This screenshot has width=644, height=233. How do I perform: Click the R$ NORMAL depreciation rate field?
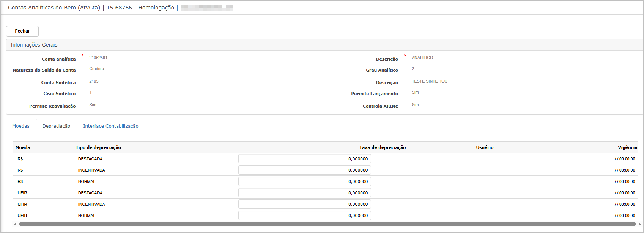pyautogui.click(x=305, y=181)
